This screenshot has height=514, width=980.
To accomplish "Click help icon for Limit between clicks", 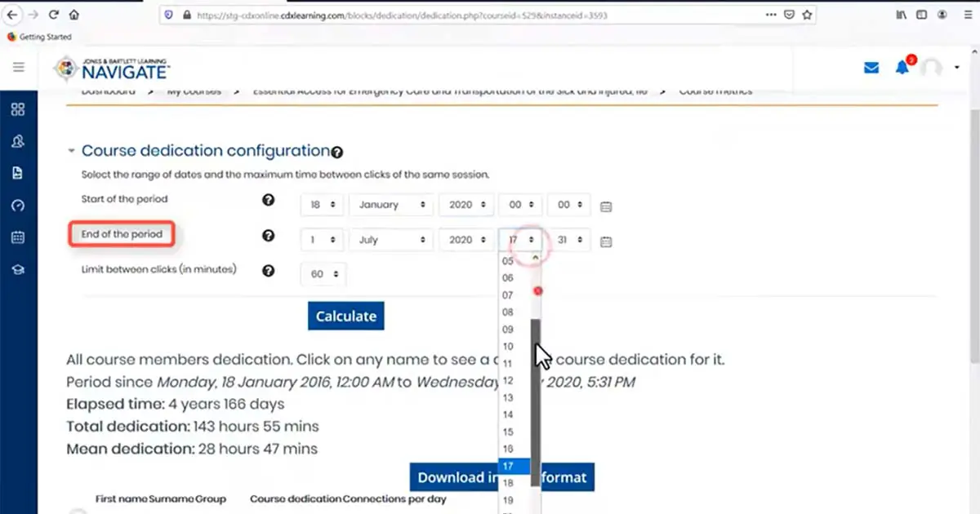I will point(268,271).
